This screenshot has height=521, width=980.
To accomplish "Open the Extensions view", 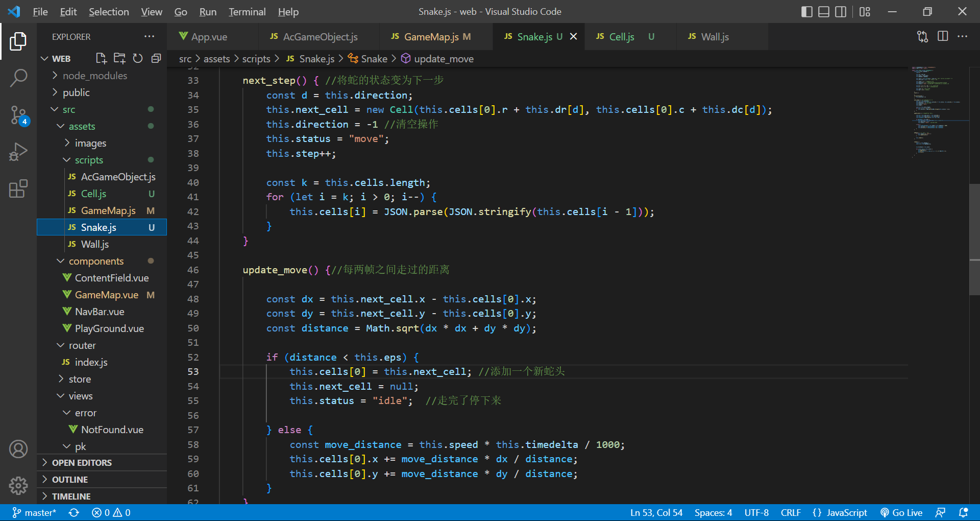I will pyautogui.click(x=18, y=188).
